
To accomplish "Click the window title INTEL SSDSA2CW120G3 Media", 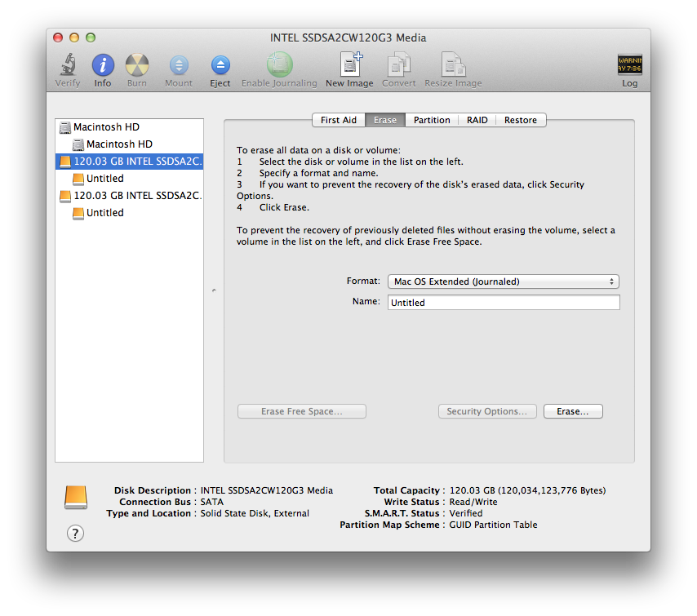I will click(348, 38).
